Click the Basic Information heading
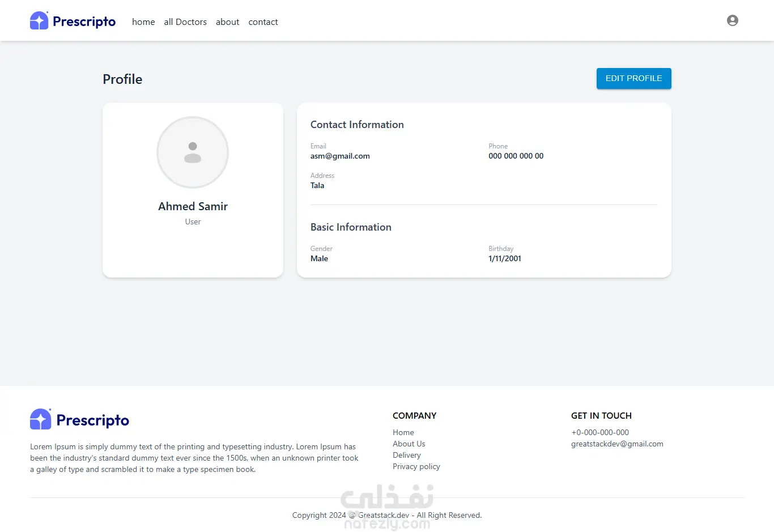 click(x=351, y=227)
